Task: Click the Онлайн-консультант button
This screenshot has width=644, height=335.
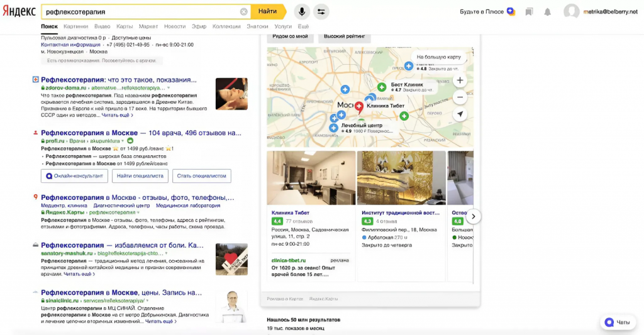Action: click(x=74, y=176)
